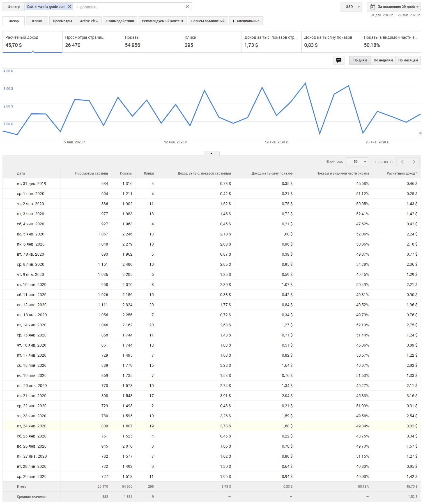This screenshot has height=504, width=423.
Task: Switch chart grouping to 'По неделям'
Action: pos(383,60)
